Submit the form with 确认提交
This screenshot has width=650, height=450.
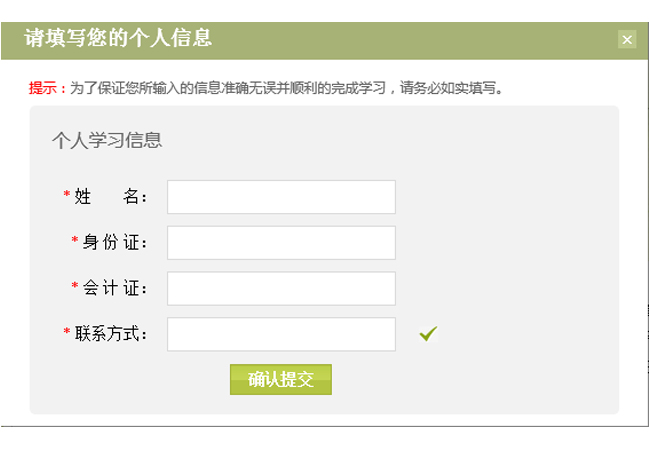click(281, 380)
